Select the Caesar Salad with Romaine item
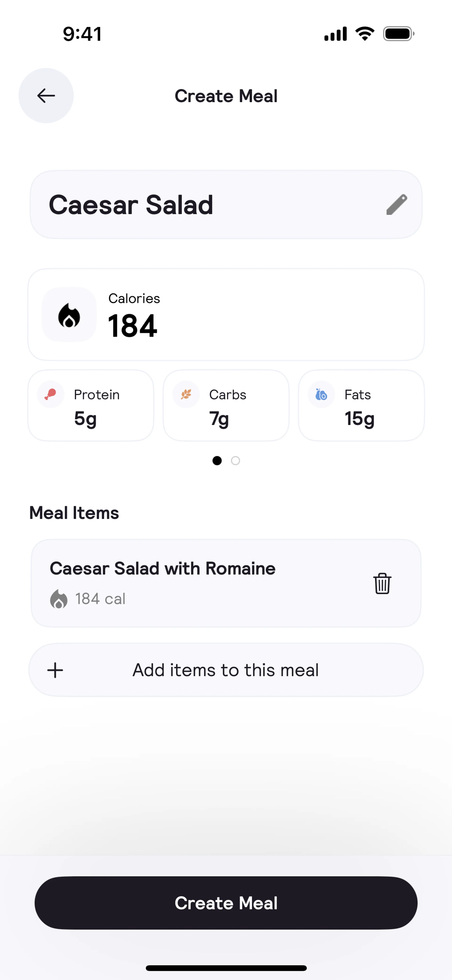452x980 pixels. coord(190,583)
